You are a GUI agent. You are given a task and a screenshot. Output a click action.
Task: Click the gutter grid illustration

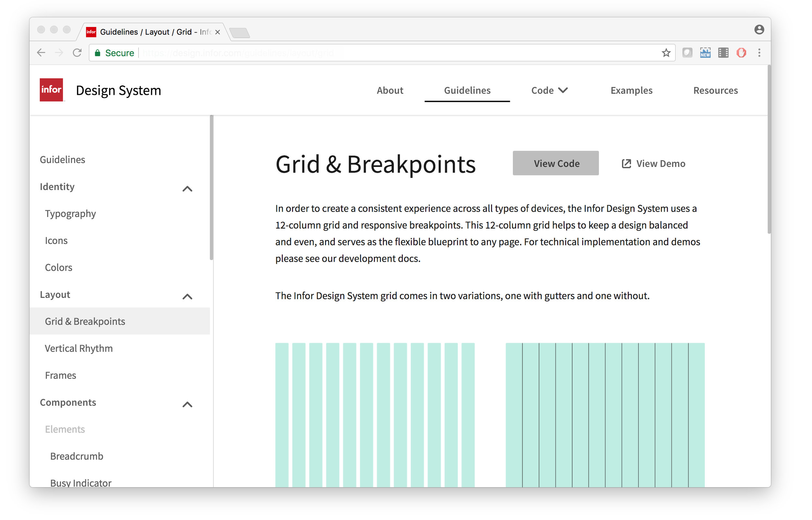tap(375, 415)
